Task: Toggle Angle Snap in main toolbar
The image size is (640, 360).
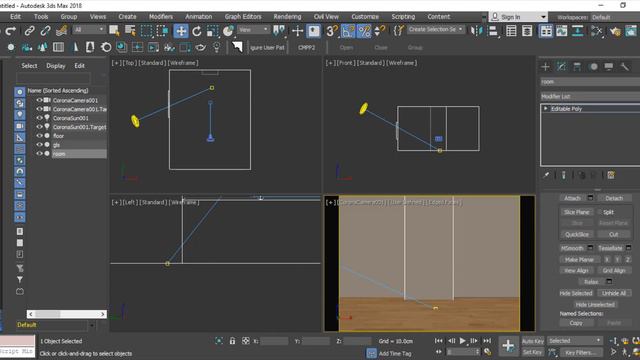Action: pos(348,31)
